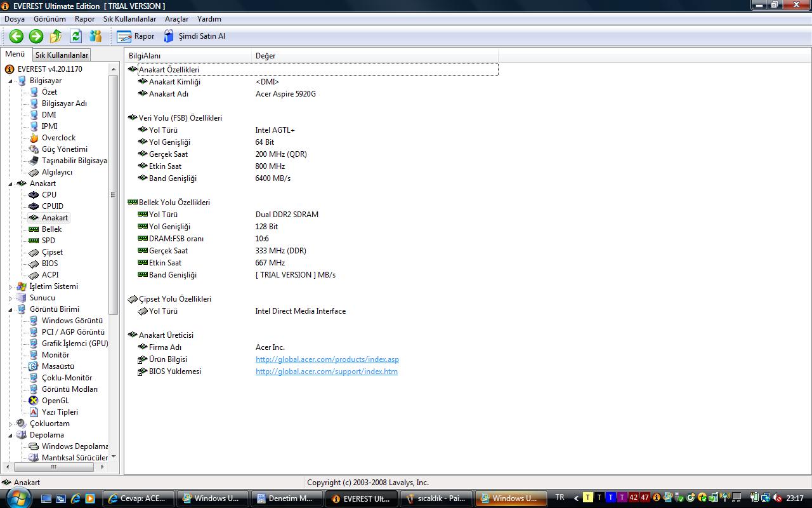Click the green Forward arrow toolbar icon
The image size is (812, 508).
(x=36, y=36)
